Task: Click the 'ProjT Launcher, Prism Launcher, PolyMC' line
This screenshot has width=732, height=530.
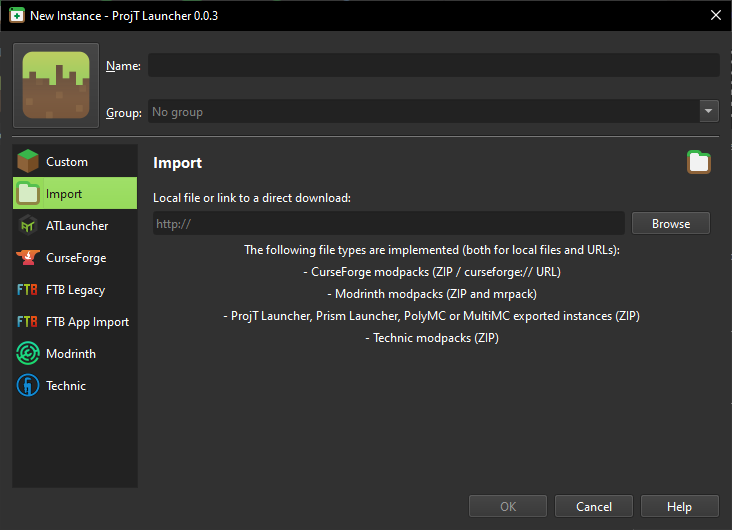Action: (x=432, y=316)
